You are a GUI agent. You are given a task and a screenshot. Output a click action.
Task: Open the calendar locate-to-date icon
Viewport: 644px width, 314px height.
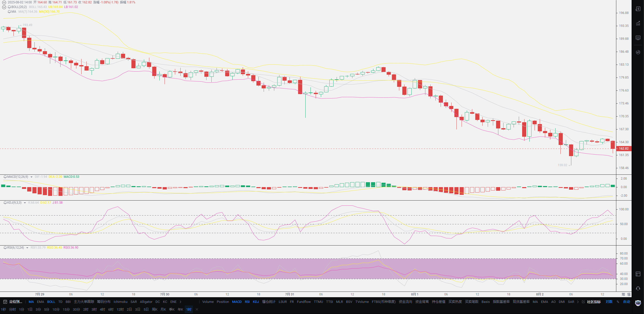click(x=5, y=302)
